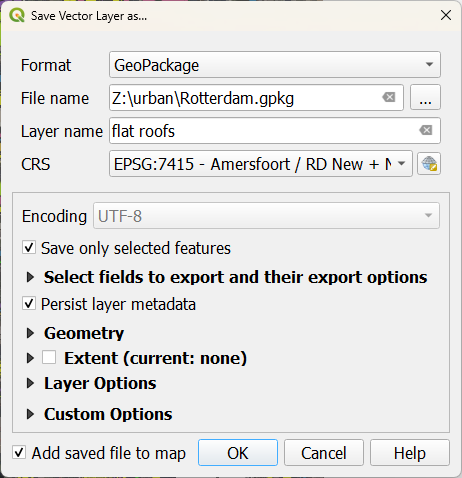The height and width of the screenshot is (478, 462).
Task: Expand Select fields to export section
Action: pyautogui.click(x=30, y=277)
